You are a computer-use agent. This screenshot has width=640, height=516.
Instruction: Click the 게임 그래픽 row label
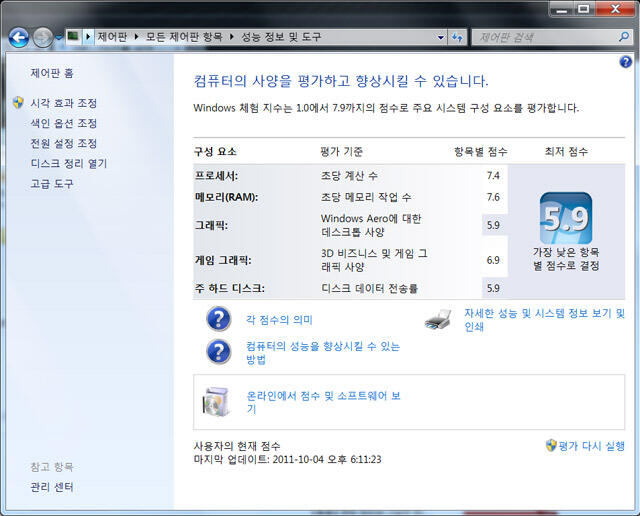[223, 260]
